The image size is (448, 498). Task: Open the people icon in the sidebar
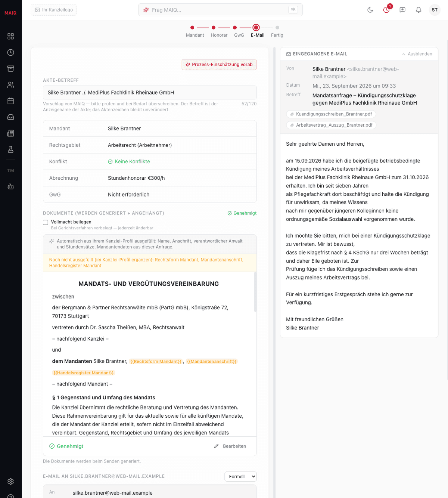10,85
